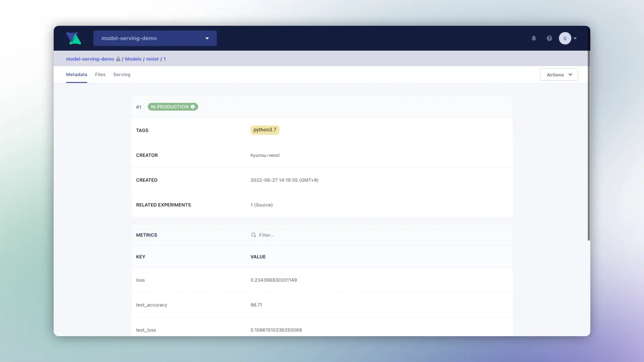Click the info icon on IN PRODUCTION badge

[193, 107]
